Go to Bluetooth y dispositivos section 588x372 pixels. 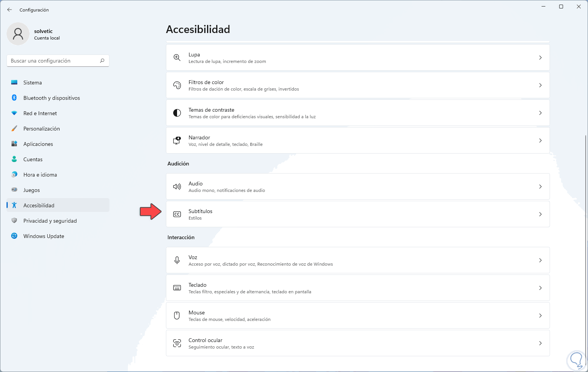tap(51, 98)
